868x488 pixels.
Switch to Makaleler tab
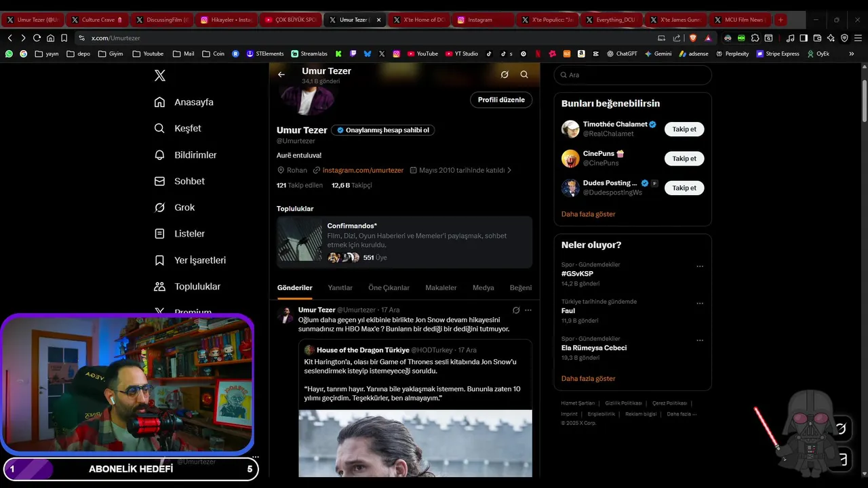tap(441, 288)
